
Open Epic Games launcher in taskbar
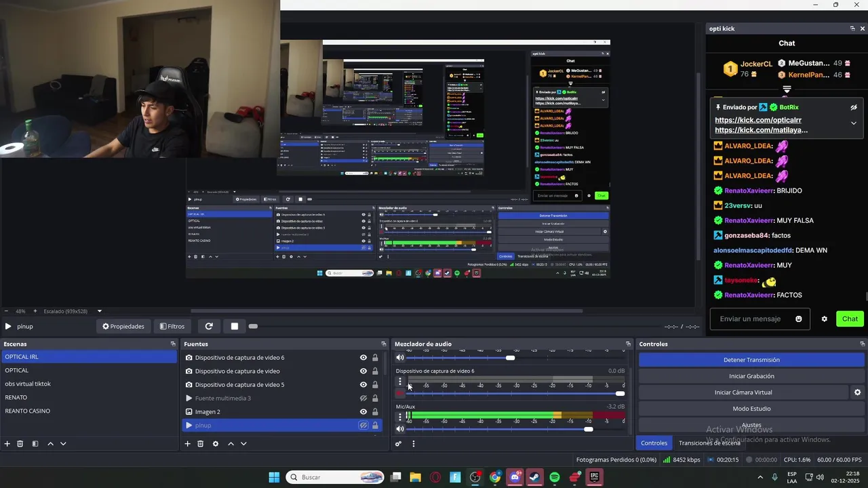click(x=595, y=477)
